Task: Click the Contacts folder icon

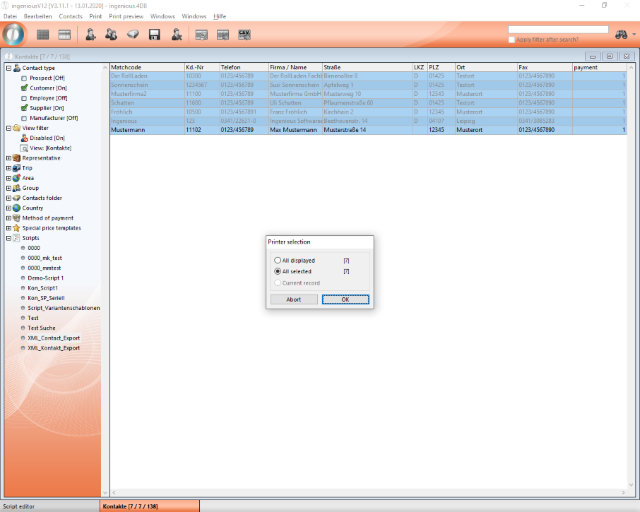Action: coord(17,198)
